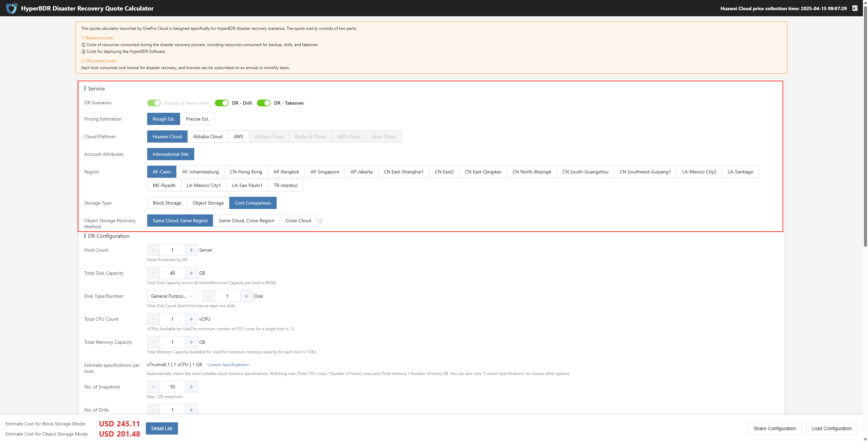Select the AP-Bangkok region
Screen dimensions: 868x442
pos(286,172)
